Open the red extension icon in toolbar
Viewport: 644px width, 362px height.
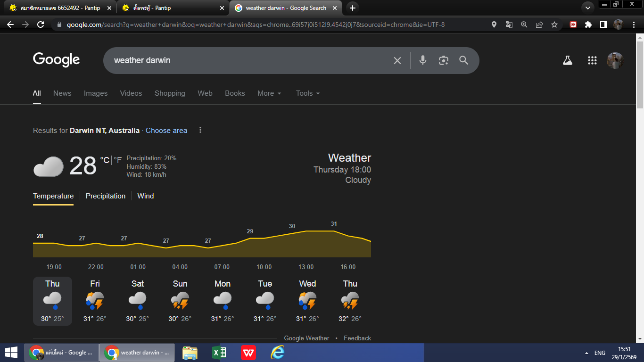pos(573,25)
